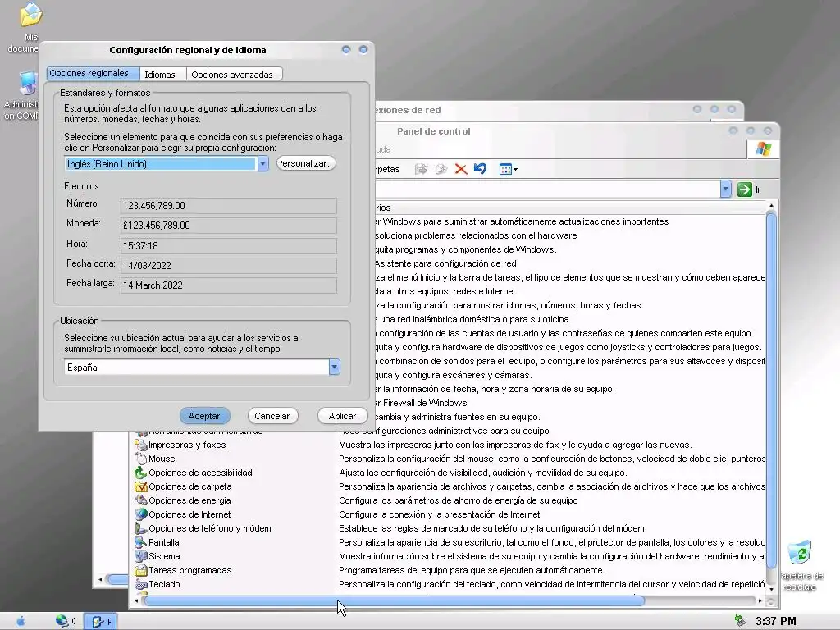The height and width of the screenshot is (630, 840).
Task: Click the Apple logo start button
Action: tap(21, 621)
